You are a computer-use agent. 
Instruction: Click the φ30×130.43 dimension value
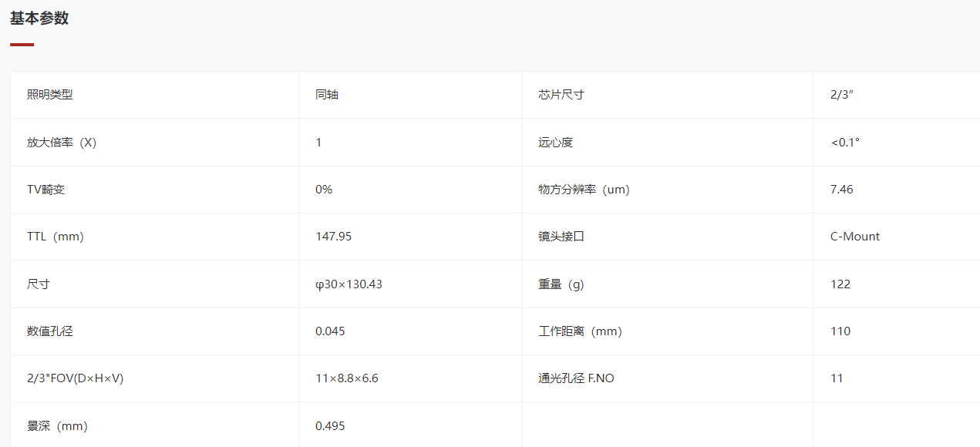(349, 284)
